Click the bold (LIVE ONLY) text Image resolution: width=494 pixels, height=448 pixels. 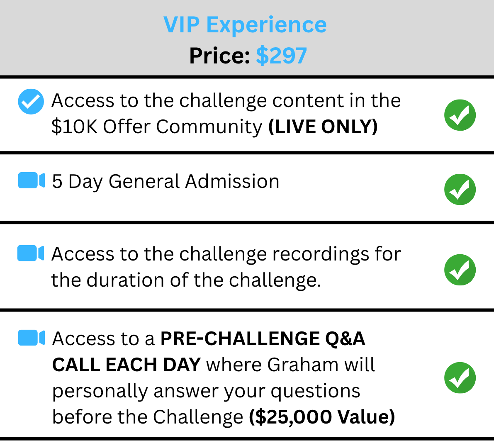[323, 127]
